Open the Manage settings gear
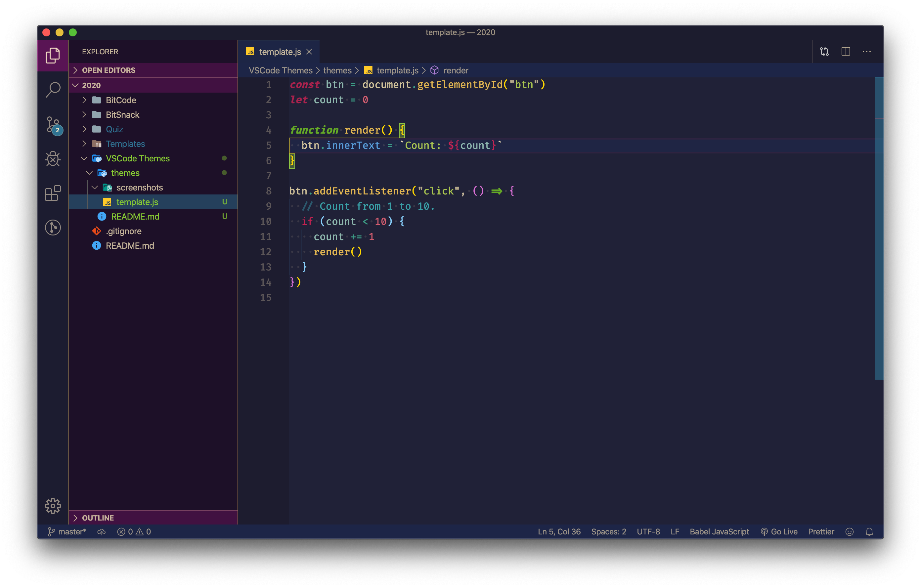Image resolution: width=921 pixels, height=588 pixels. pos(53,505)
